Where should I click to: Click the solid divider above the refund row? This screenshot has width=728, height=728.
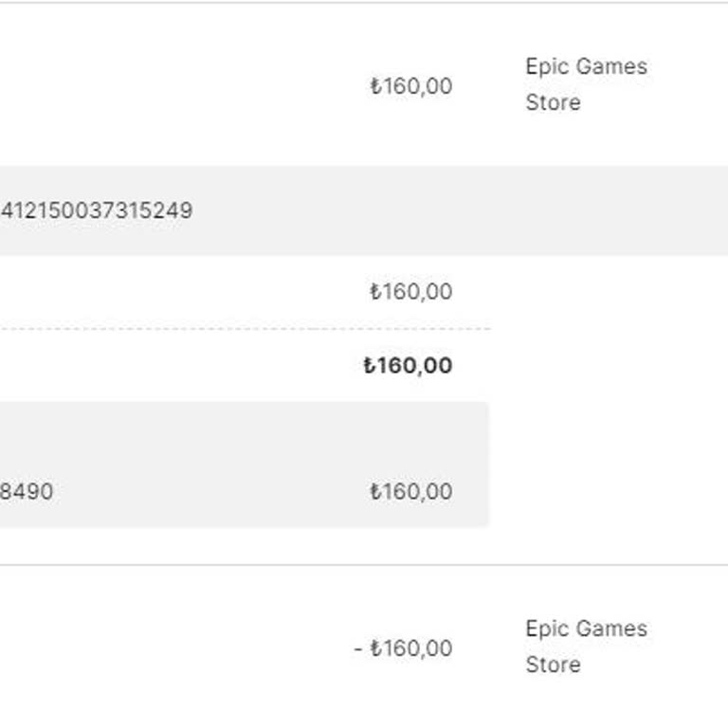click(364, 565)
